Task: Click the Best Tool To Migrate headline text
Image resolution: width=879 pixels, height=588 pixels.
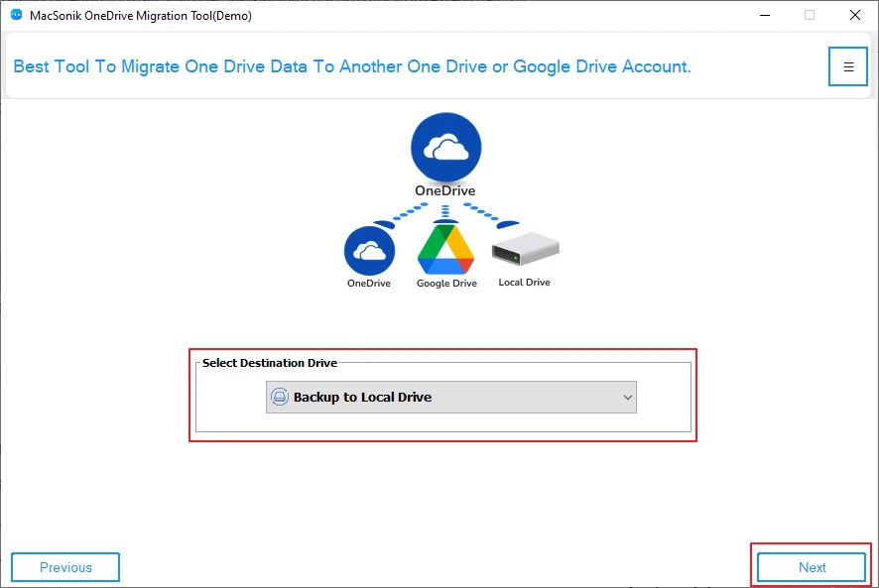Action: click(352, 66)
